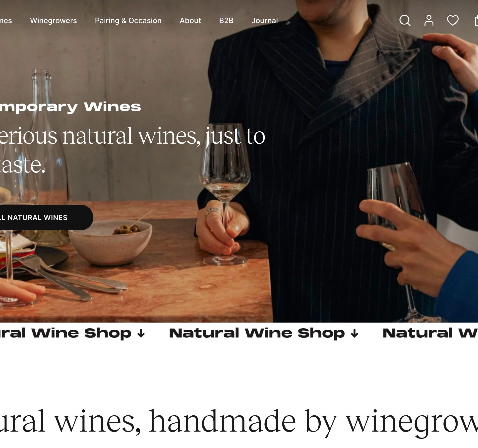This screenshot has width=478, height=448.
Task: Click the hero headline about natural wines
Action: [132, 150]
